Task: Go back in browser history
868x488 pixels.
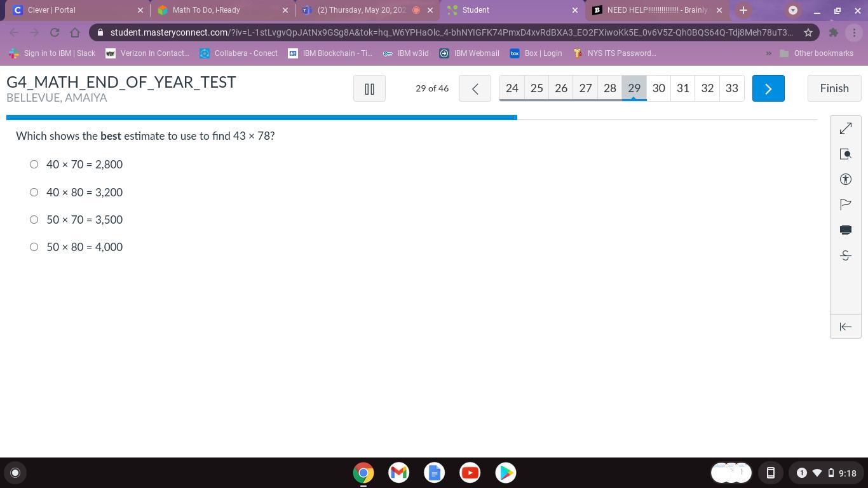Action: (14, 32)
